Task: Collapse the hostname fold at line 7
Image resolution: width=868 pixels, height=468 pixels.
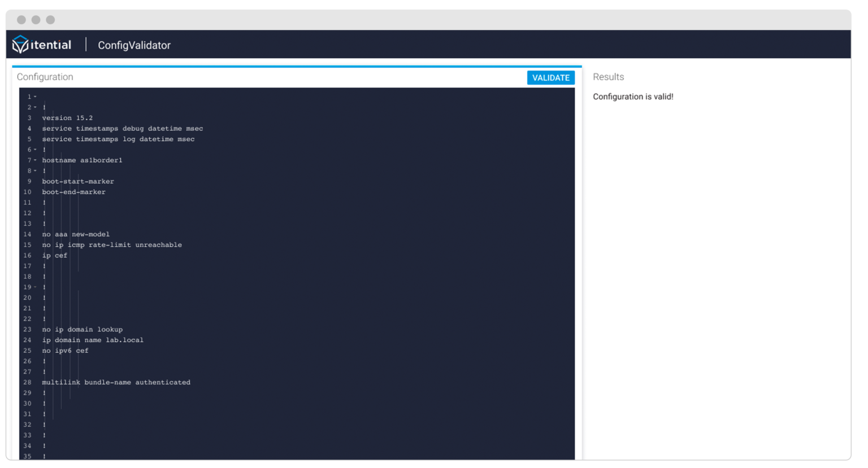Action: pos(36,160)
